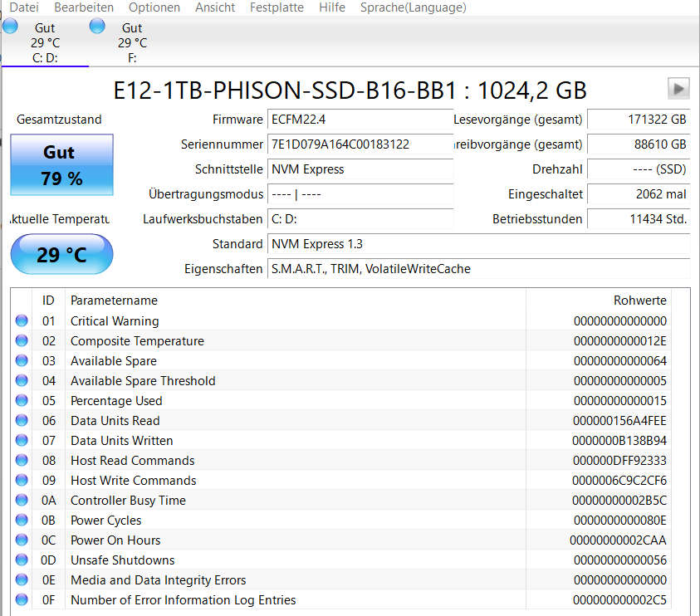This screenshot has width=700, height=616.
Task: Open the Datei menu
Action: (x=24, y=7)
